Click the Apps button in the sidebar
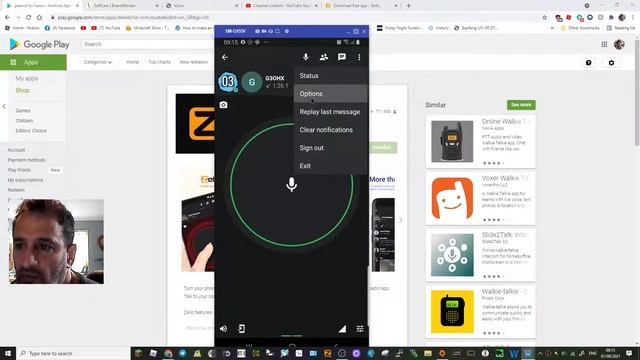This screenshot has width=640, height=360. 33,62
